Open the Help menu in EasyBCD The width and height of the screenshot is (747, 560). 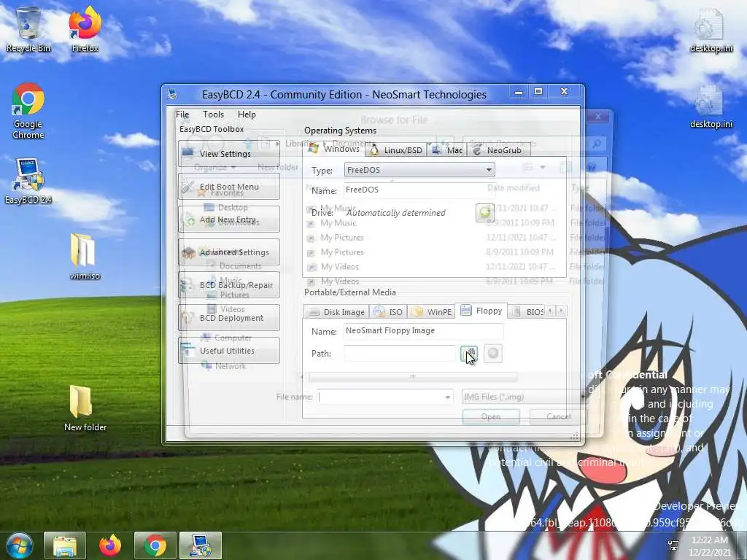247,114
